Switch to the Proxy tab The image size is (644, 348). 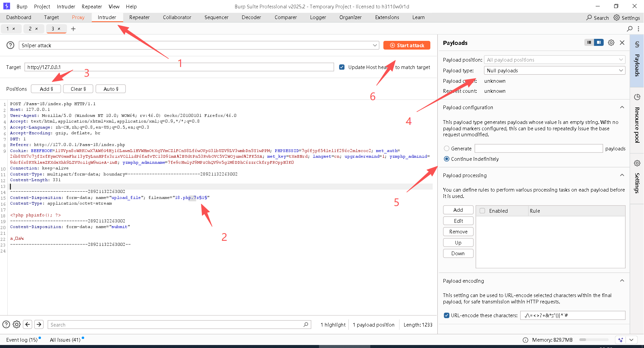coord(78,17)
